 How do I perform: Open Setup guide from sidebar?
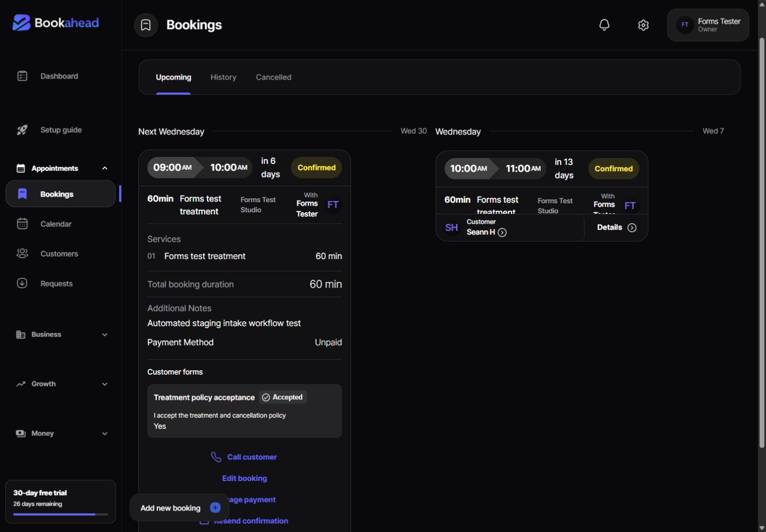tap(60, 130)
